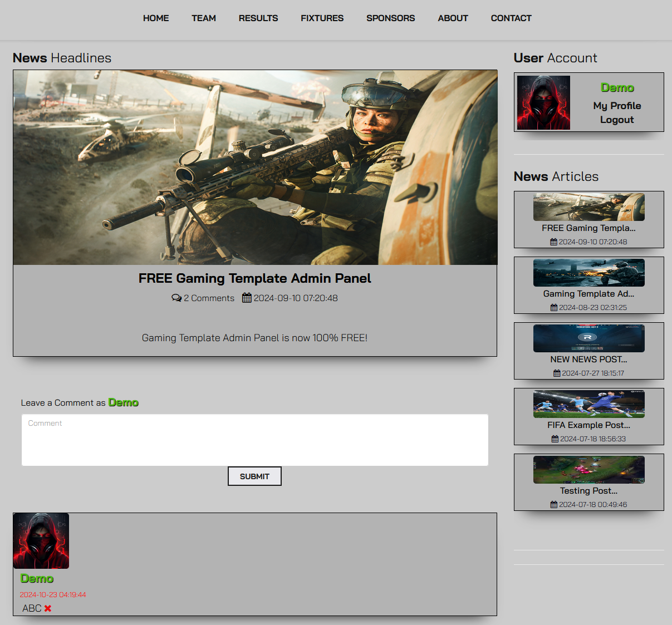This screenshot has width=672, height=625.
Task: Log out using the Logout link
Action: 617,120
